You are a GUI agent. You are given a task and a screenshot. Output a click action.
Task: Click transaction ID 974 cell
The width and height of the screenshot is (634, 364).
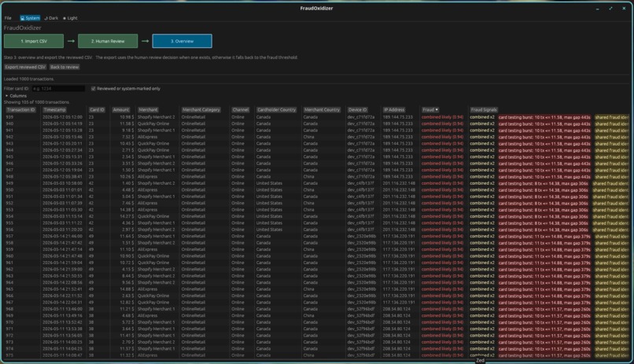tap(9, 348)
